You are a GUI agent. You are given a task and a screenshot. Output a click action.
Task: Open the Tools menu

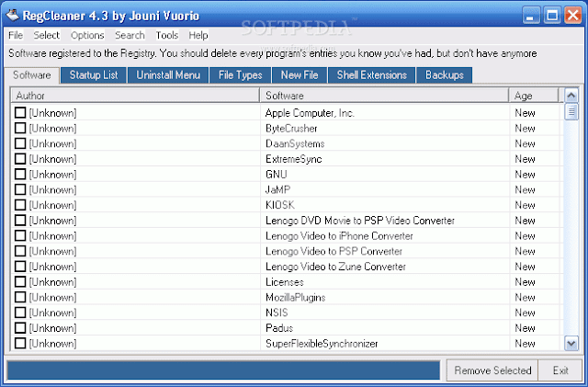pos(167,35)
